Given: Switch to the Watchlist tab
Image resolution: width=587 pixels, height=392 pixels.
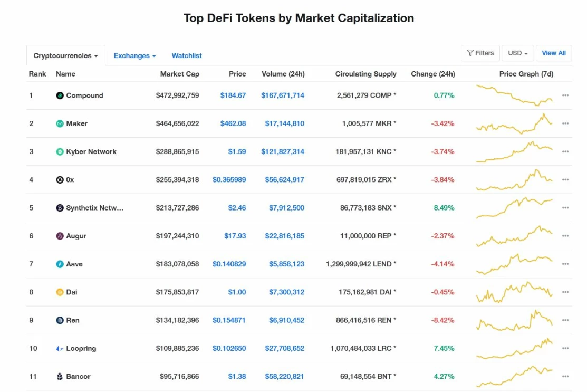Looking at the screenshot, I should [187, 56].
